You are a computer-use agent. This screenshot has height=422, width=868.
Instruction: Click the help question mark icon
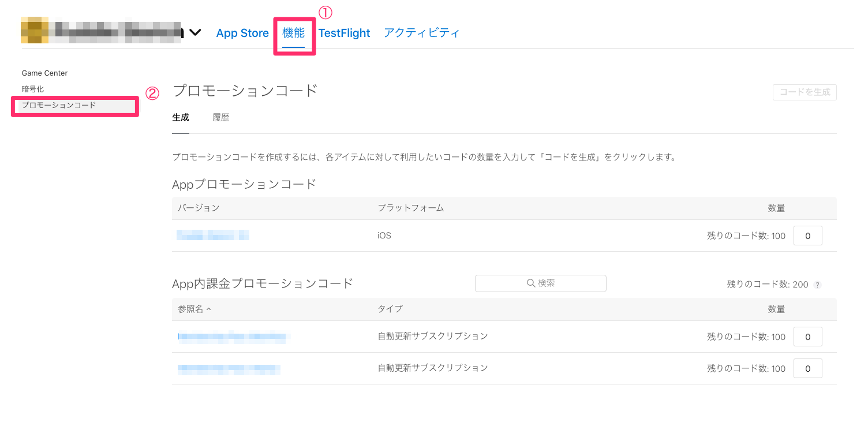(x=817, y=285)
